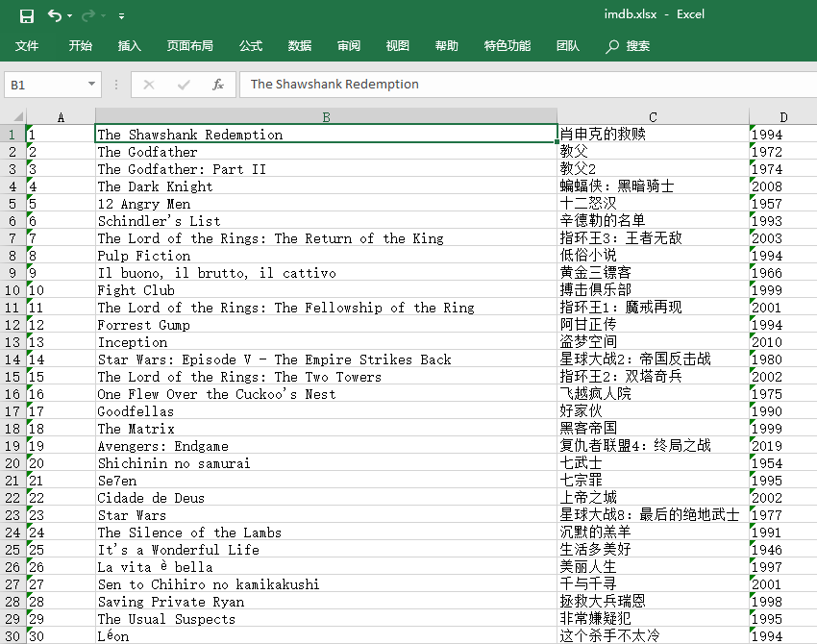
Task: Switch to the 数据 ribbon tab
Action: tap(299, 44)
